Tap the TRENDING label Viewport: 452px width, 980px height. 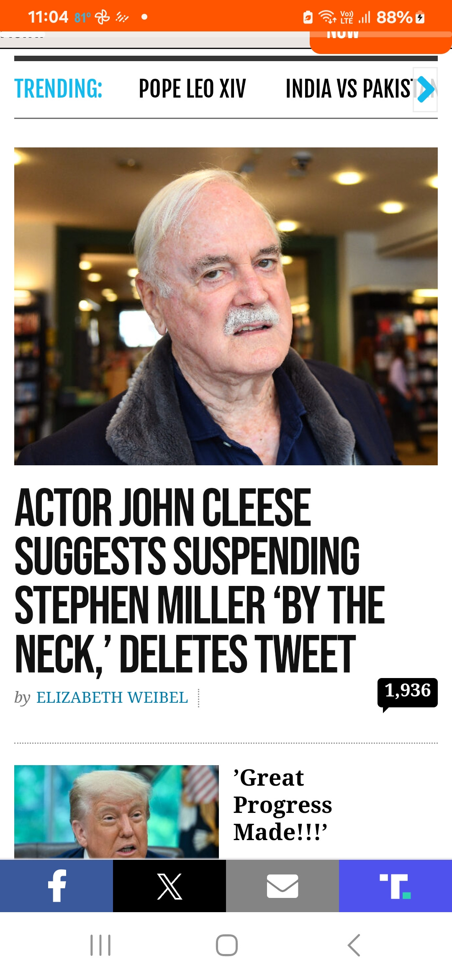[x=58, y=89]
